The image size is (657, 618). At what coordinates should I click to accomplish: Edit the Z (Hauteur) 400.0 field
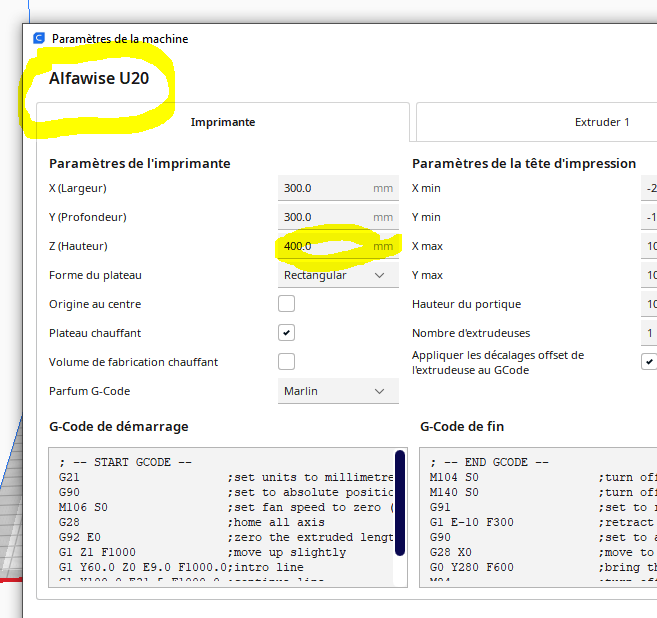pyautogui.click(x=338, y=246)
